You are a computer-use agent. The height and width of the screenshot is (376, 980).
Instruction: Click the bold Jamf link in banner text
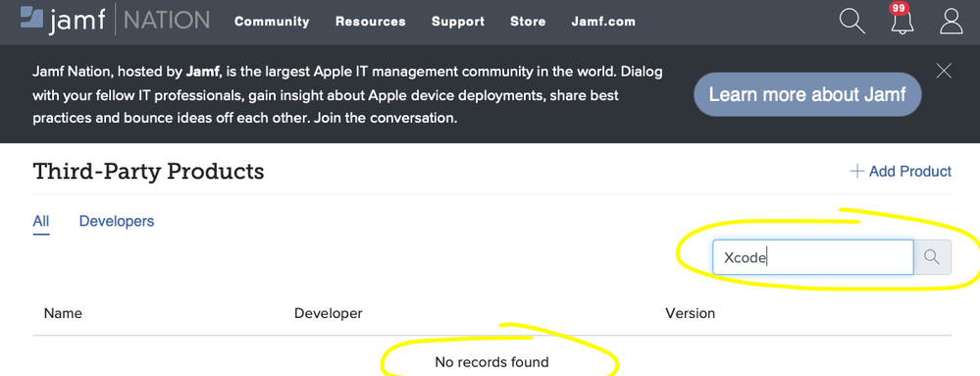click(202, 72)
